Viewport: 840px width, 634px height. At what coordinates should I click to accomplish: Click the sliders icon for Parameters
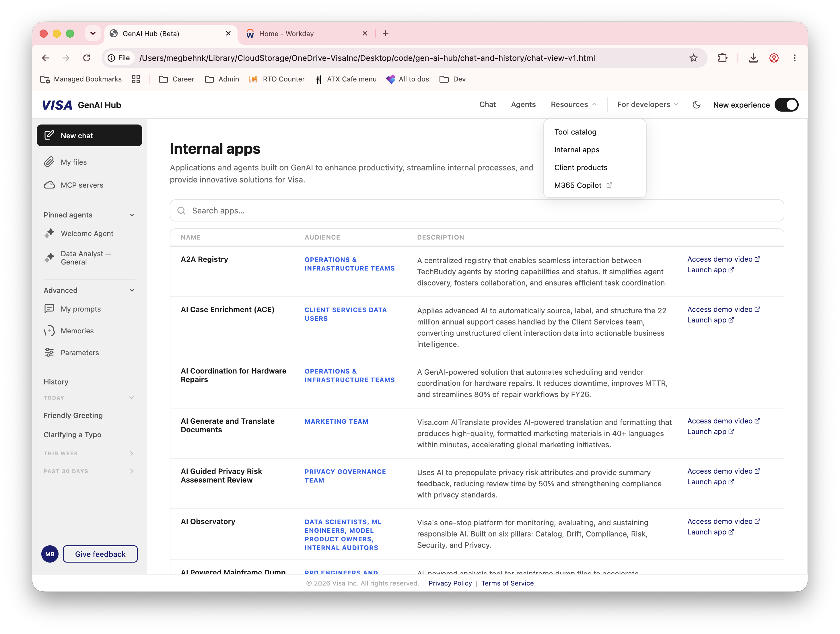pyautogui.click(x=49, y=352)
